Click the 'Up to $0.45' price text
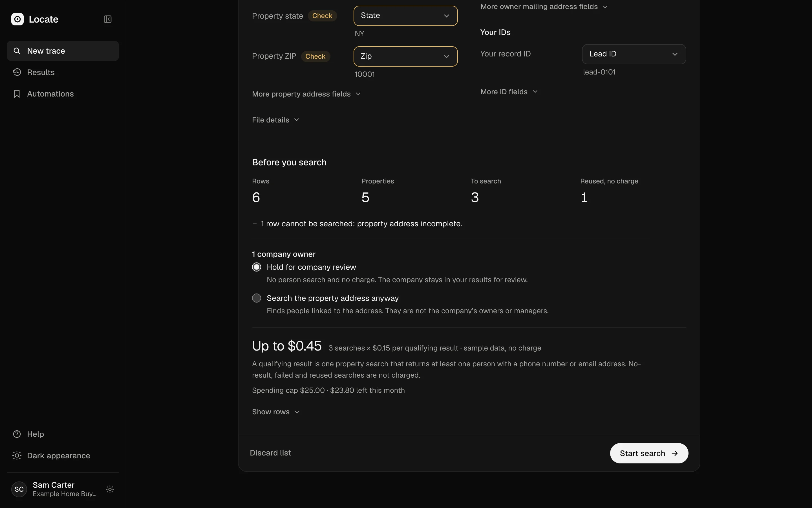 coord(286,346)
